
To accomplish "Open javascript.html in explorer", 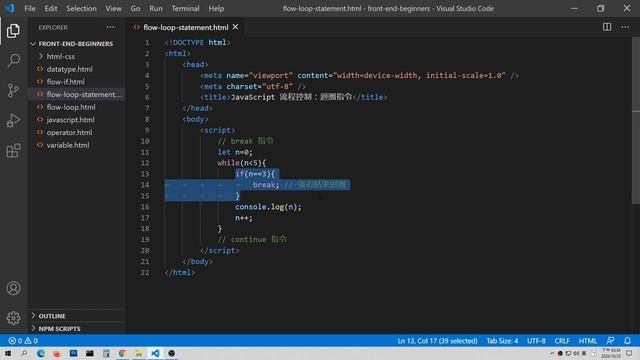I will coord(70,120).
